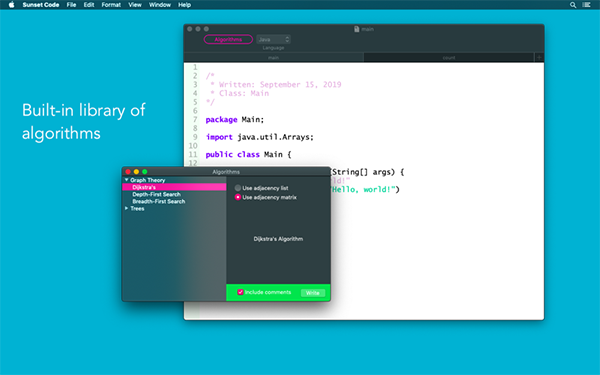
Task: Open Spotlight search in menu bar
Action: [x=573, y=5]
